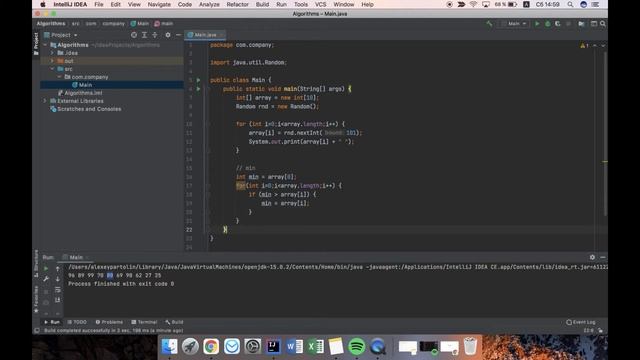Open Spotify from the Dock
The image size is (640, 360).
(x=357, y=347)
